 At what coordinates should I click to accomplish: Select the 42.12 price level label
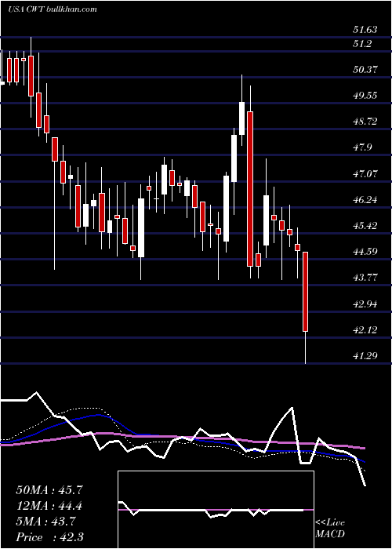tap(365, 330)
